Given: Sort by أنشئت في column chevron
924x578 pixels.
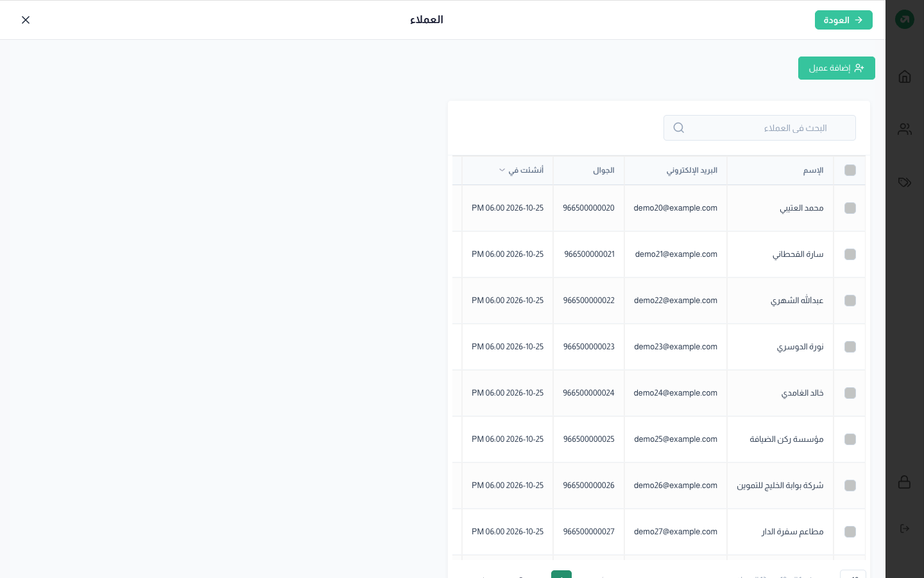Looking at the screenshot, I should click(x=502, y=170).
